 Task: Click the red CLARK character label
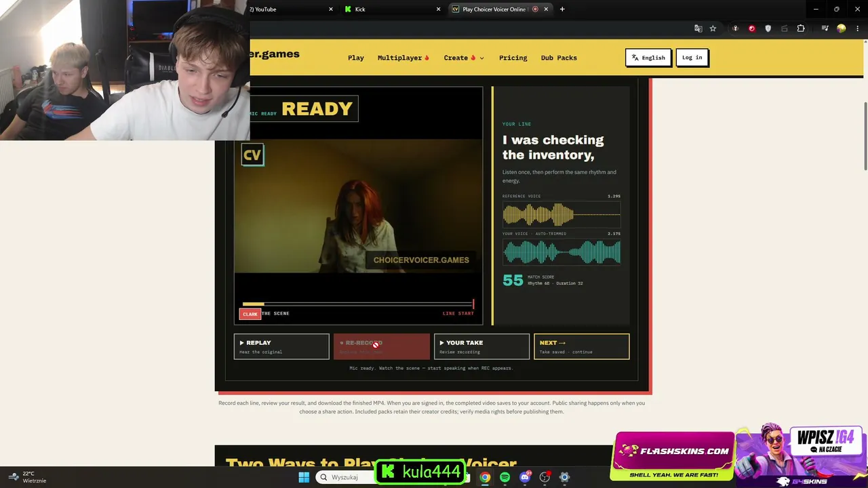coord(250,314)
